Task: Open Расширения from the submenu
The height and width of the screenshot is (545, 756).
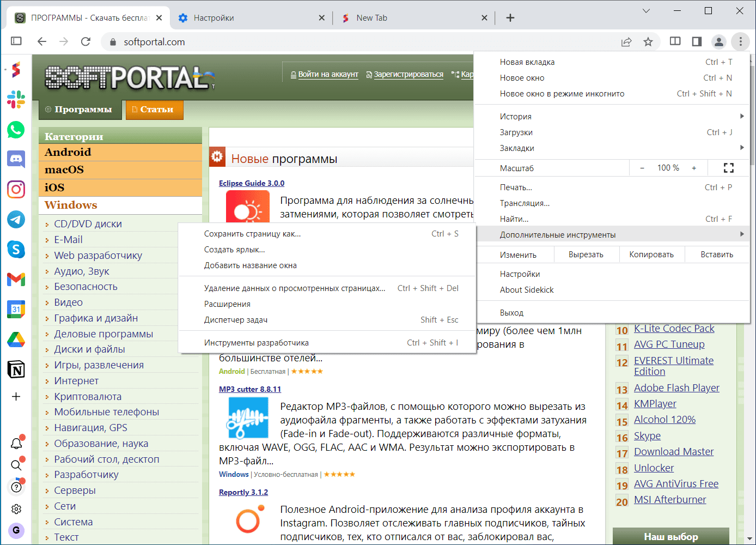Action: [x=327, y=304]
